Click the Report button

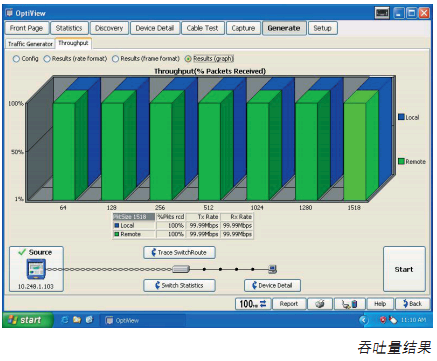(289, 304)
